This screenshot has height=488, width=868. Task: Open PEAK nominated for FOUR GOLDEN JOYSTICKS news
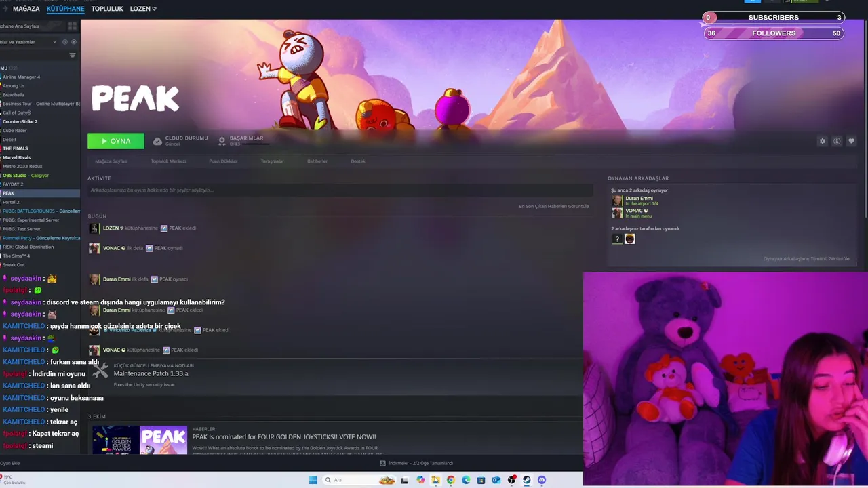click(x=283, y=437)
